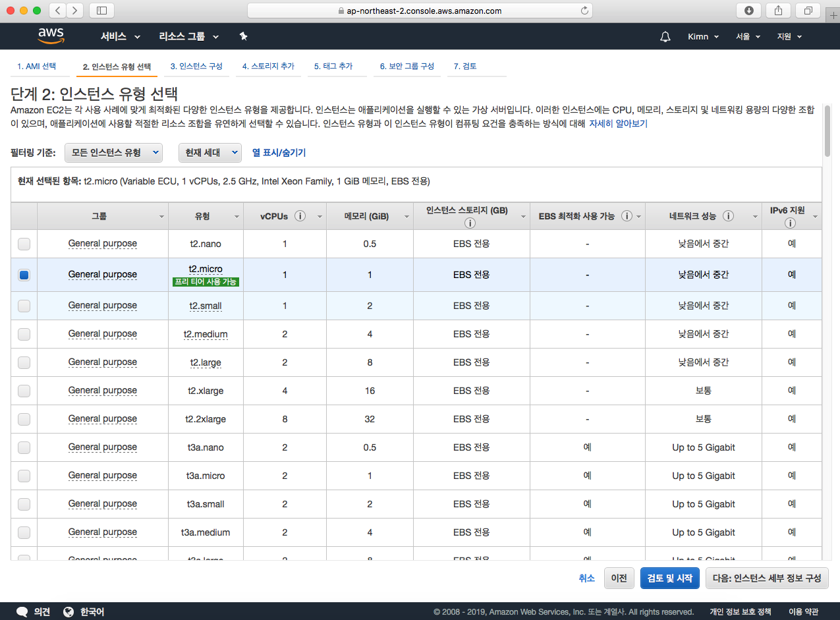840x620 pixels.
Task: Click 개인 정보 보호 정책 footer link
Action: (x=740, y=611)
